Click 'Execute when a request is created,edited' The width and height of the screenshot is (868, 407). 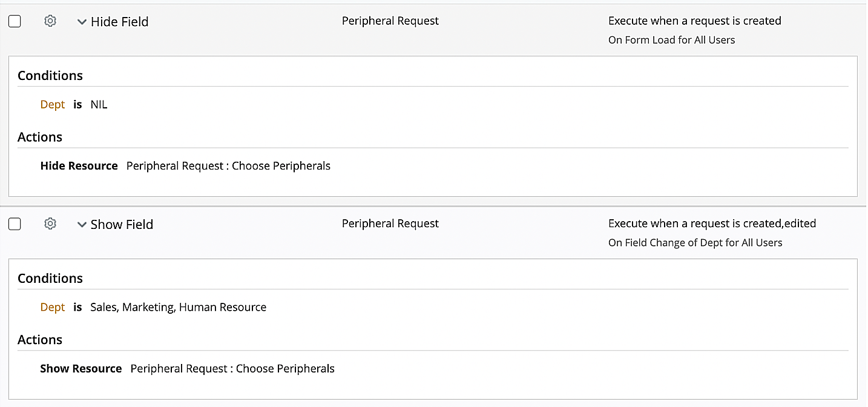tap(712, 223)
